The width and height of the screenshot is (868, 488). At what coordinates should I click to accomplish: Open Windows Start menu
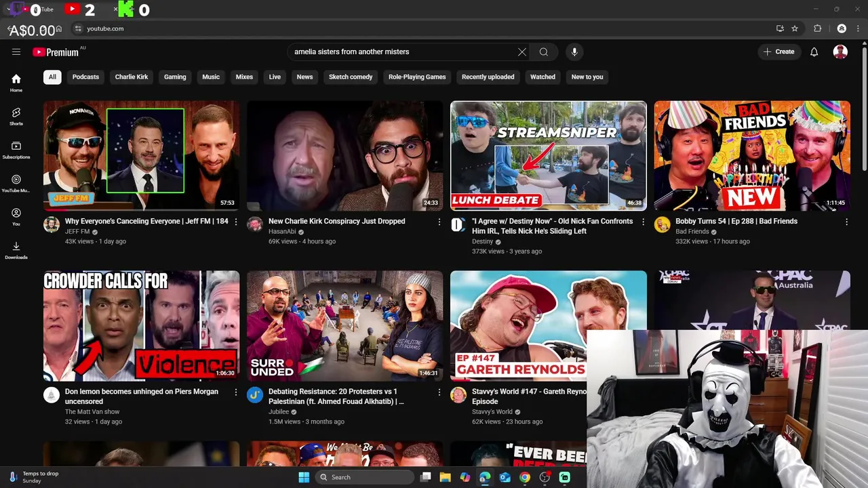point(303,477)
